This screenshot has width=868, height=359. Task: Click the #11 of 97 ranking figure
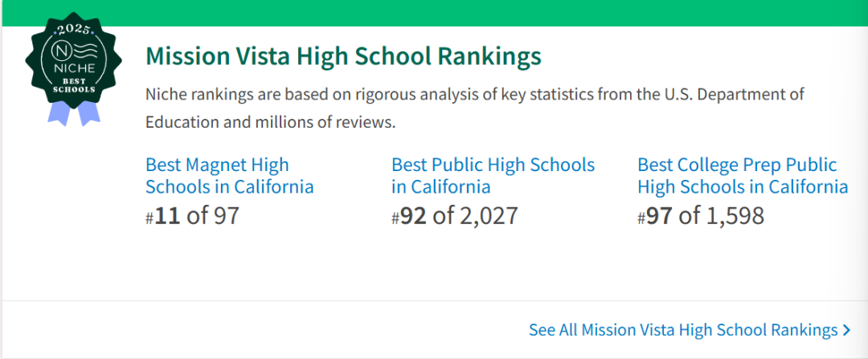coord(192,216)
